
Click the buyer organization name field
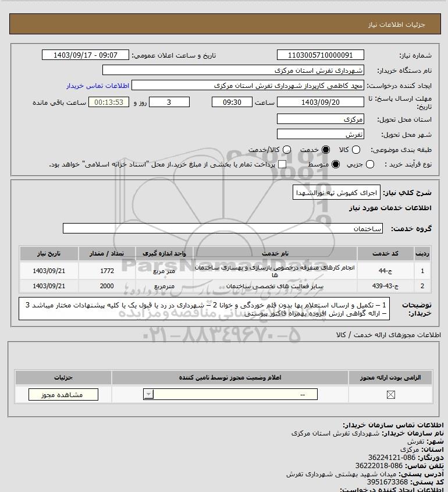(233, 70)
